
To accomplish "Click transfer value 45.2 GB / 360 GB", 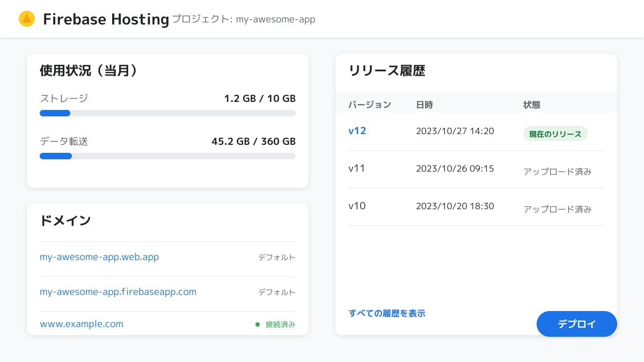I will [x=253, y=142].
